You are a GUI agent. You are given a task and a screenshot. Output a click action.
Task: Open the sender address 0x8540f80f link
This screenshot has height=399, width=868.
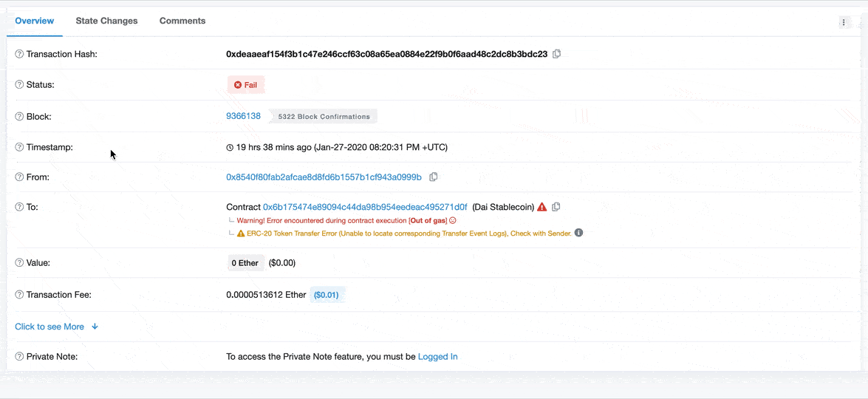[324, 177]
